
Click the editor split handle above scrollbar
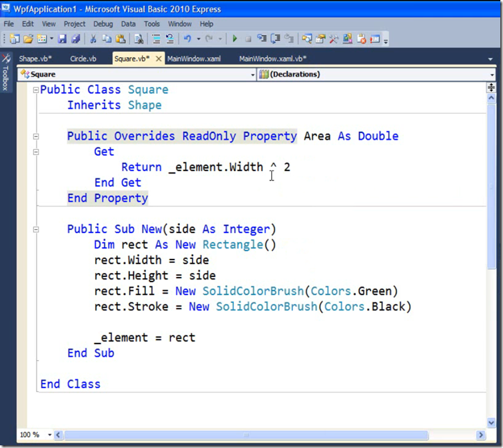click(x=491, y=87)
